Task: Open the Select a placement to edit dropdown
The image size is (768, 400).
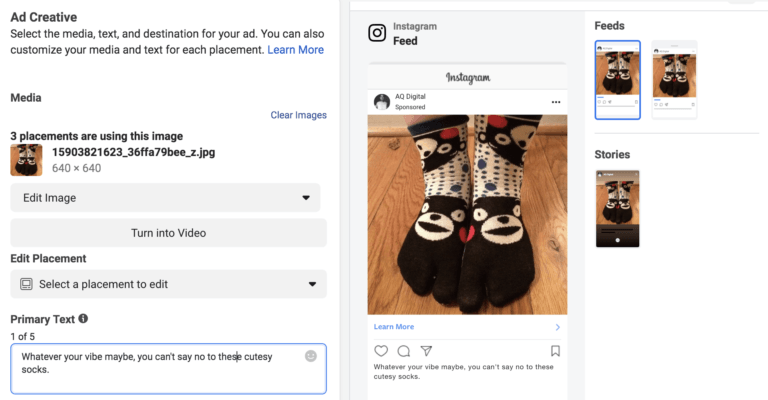Action: click(168, 284)
